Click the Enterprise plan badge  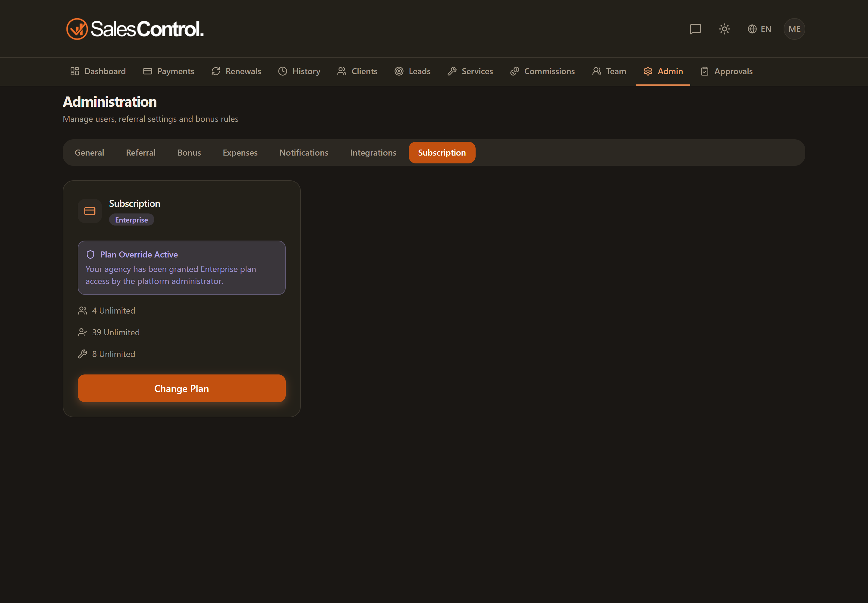131,220
